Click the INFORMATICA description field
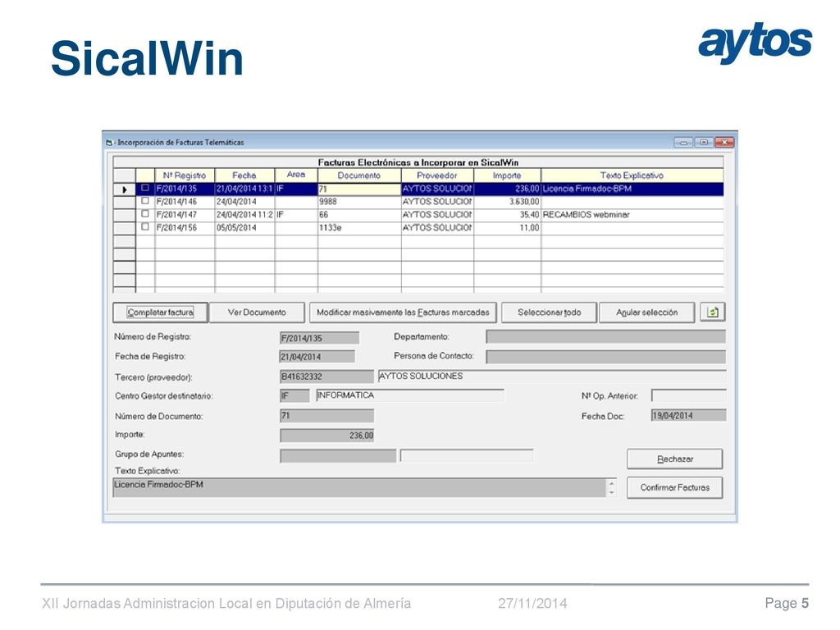The width and height of the screenshot is (840, 630). 410,395
